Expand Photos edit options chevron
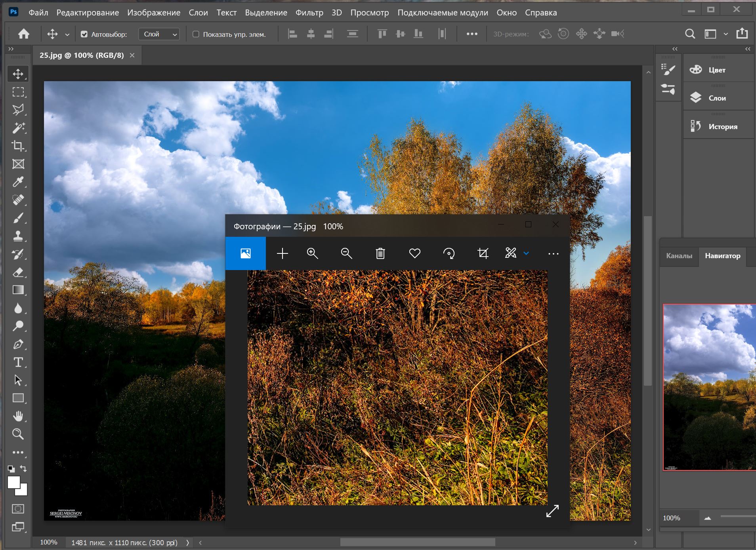 pos(526,253)
